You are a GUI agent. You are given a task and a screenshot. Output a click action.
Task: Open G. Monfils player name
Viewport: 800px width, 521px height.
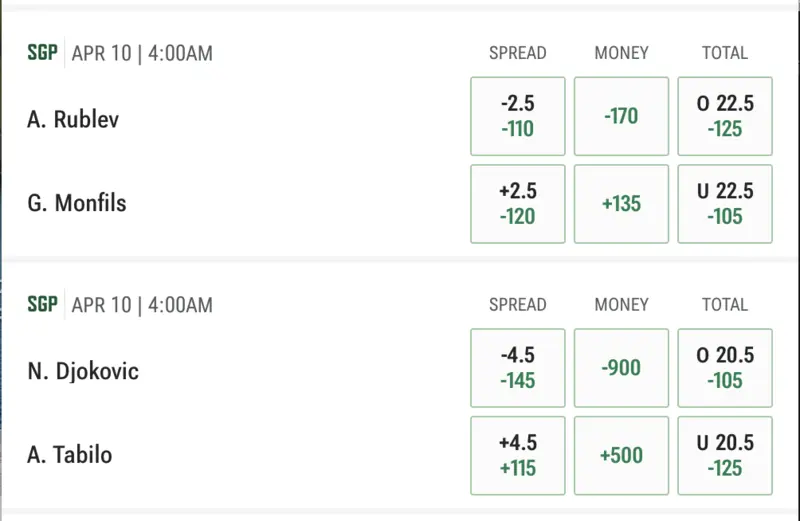[76, 204]
